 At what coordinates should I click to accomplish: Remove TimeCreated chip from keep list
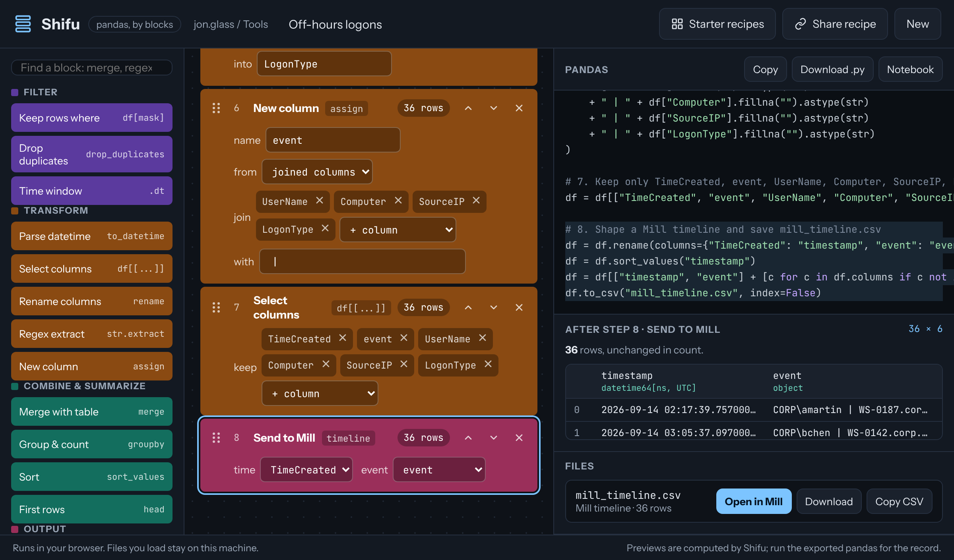[343, 338]
